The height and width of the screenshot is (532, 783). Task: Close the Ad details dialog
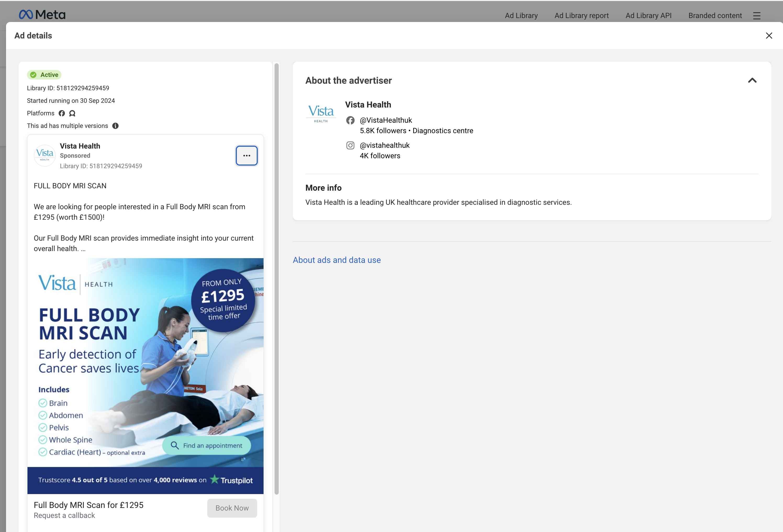point(769,36)
